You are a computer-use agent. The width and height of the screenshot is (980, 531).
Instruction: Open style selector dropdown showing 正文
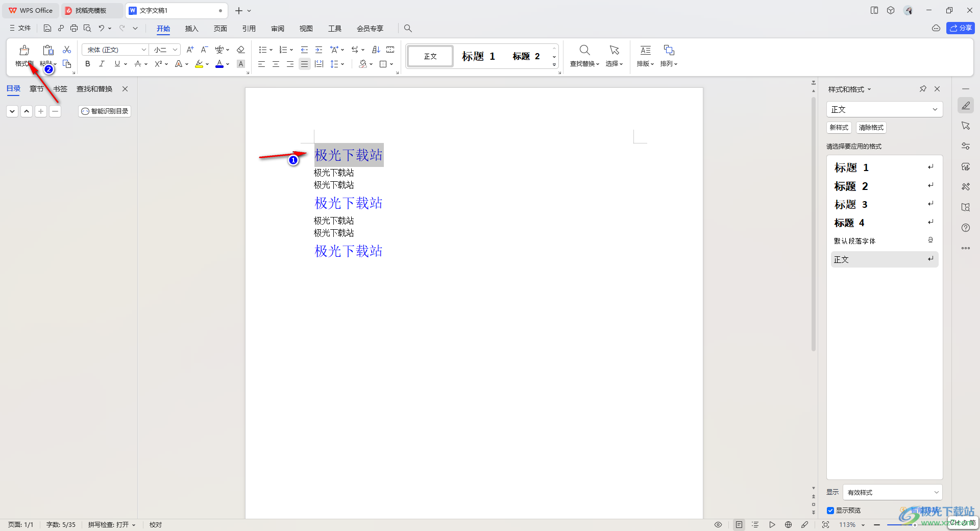(x=885, y=109)
